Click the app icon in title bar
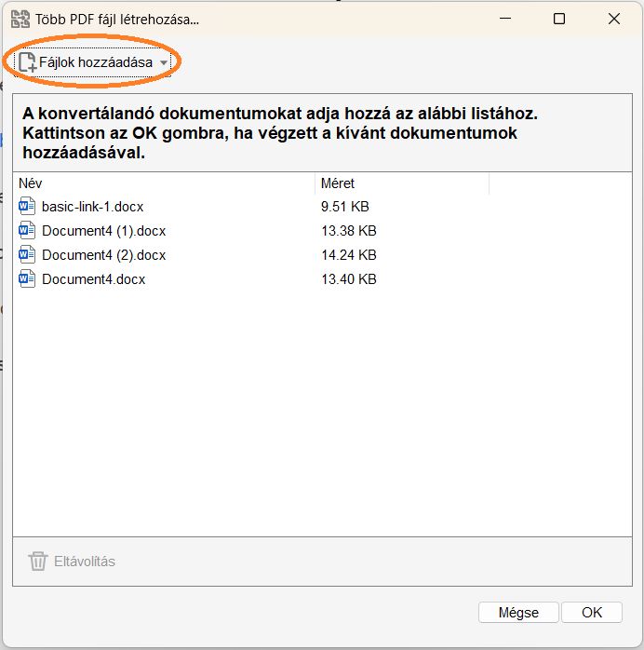This screenshot has width=644, height=650. tap(19, 19)
